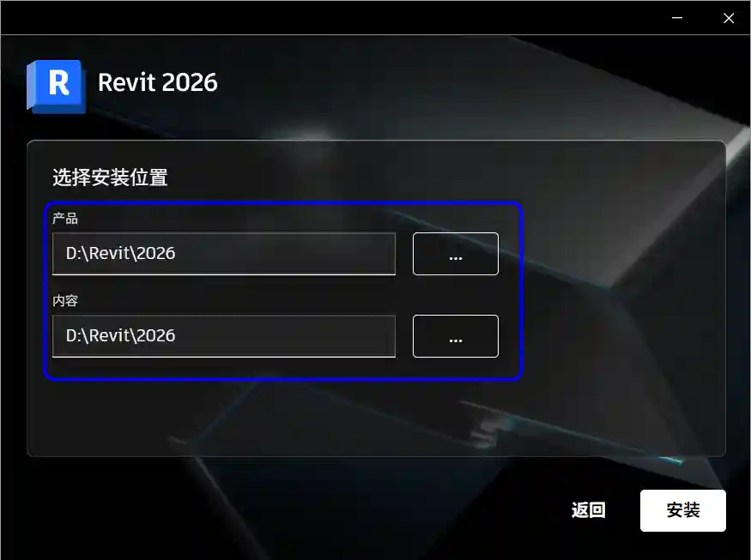Focus the 产品 install path field
Image resolution: width=751 pixels, height=560 pixels.
click(x=224, y=254)
